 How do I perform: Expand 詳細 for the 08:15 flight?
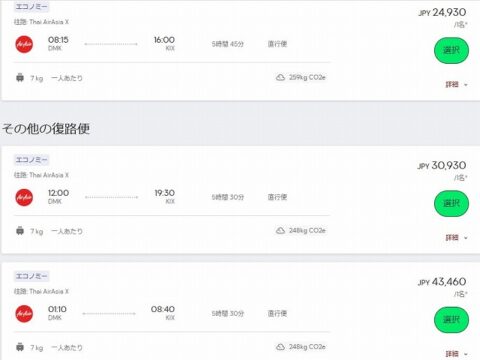[456, 85]
